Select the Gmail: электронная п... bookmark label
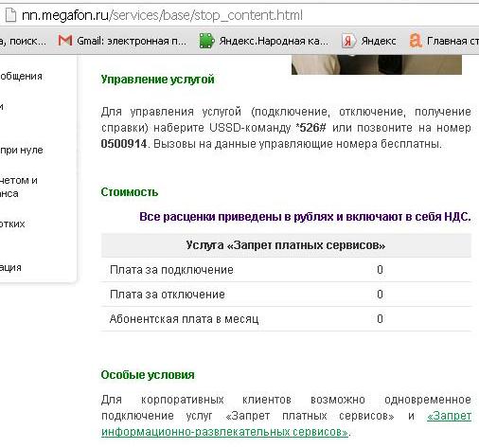Screen dimensions: 479x448 [x=132, y=41]
